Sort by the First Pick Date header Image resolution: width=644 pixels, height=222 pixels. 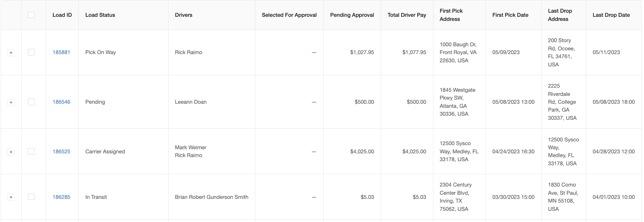pos(510,15)
